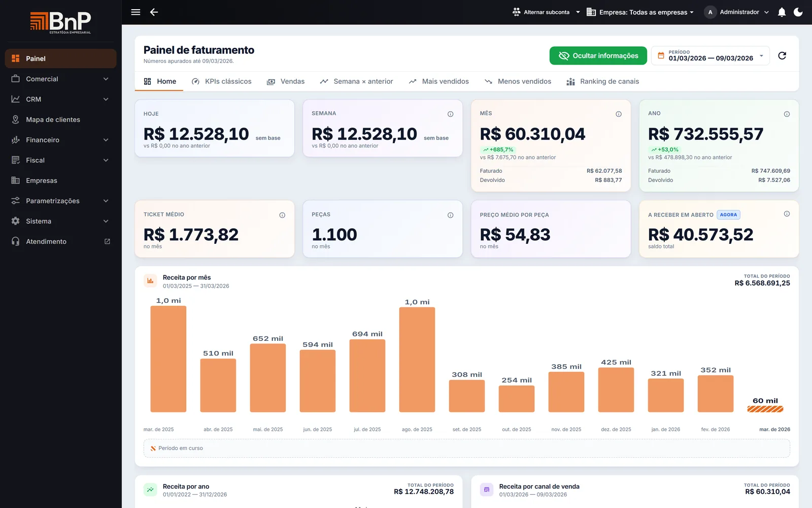Click the Receita por ano icon
Screen dimensions: 812x508
click(x=150, y=490)
